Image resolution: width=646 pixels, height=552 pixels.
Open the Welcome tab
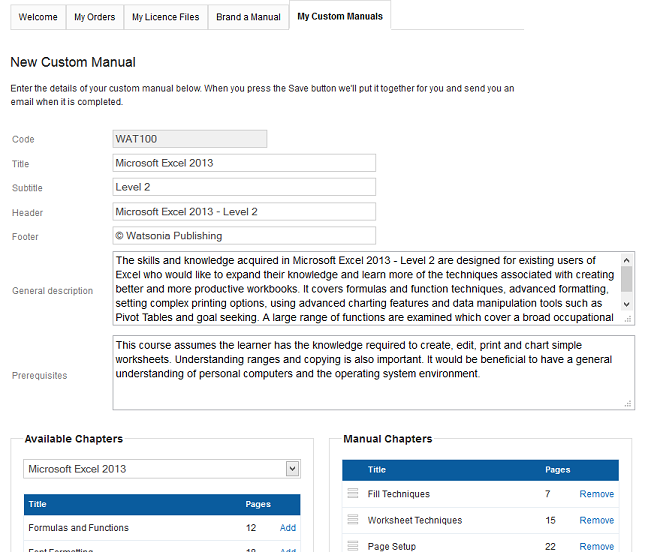point(38,17)
